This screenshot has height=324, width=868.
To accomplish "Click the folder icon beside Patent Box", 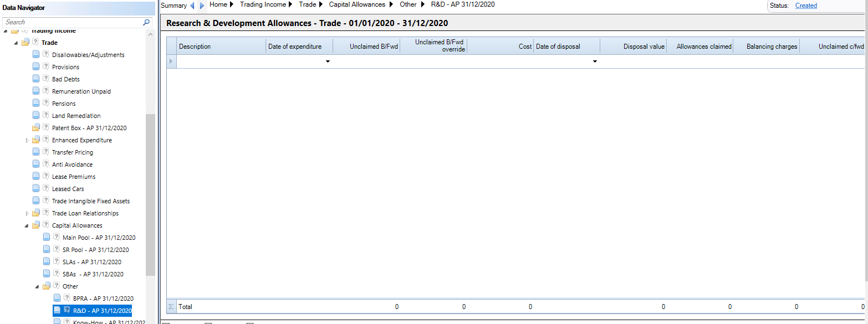I will 36,127.
